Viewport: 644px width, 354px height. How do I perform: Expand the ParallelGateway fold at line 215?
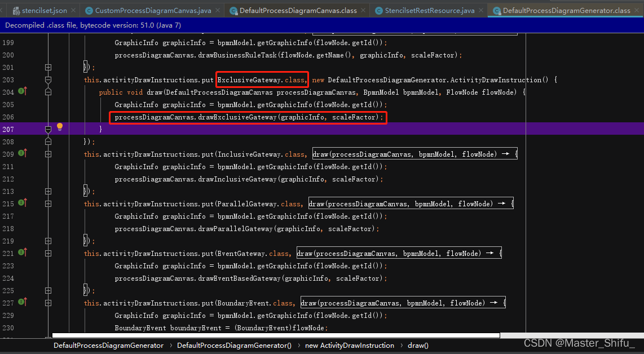tap(48, 203)
